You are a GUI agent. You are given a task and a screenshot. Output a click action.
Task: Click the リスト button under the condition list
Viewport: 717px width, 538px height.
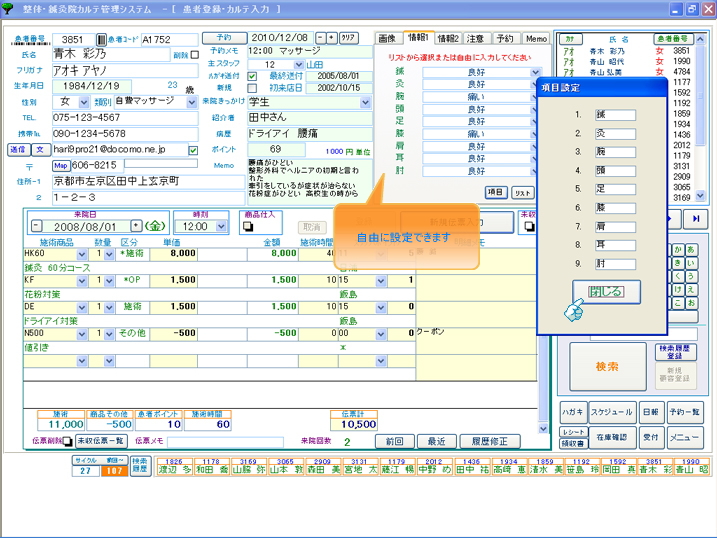point(522,192)
